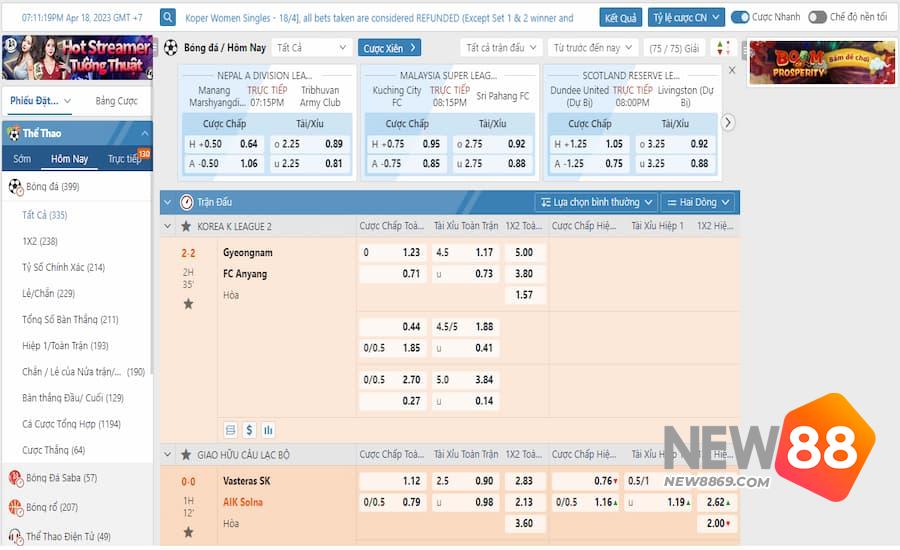Click the Kết Quả results button

(x=620, y=18)
